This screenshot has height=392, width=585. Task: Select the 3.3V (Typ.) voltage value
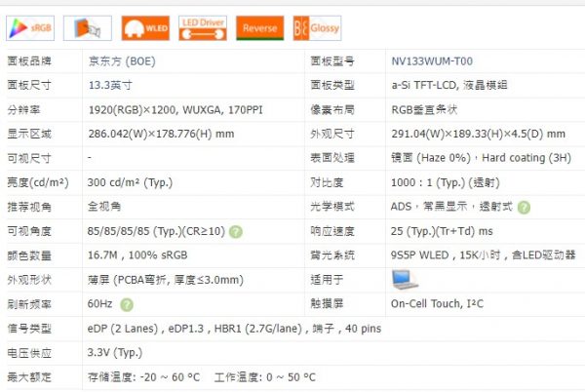[115, 352]
